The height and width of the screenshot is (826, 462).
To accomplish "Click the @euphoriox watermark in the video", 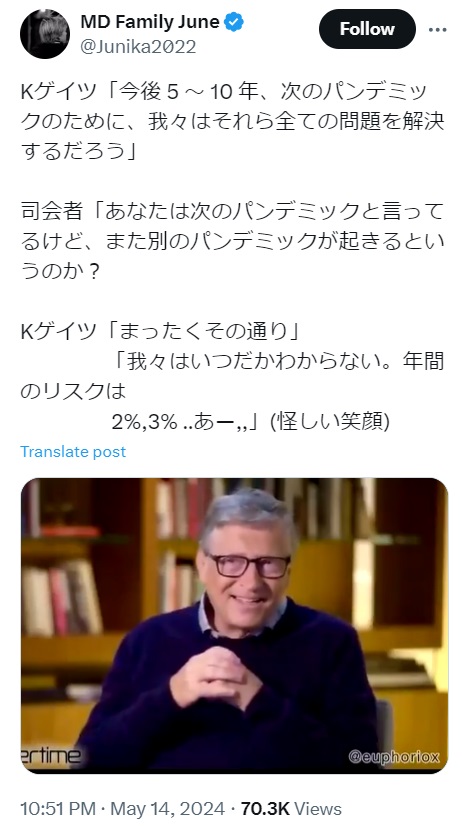I will coord(394,757).
